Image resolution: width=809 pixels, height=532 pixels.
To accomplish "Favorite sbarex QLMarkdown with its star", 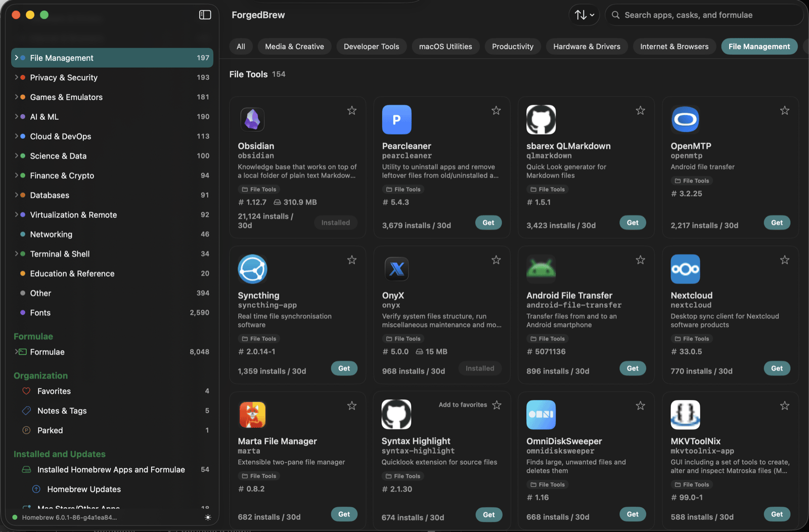I will [640, 110].
